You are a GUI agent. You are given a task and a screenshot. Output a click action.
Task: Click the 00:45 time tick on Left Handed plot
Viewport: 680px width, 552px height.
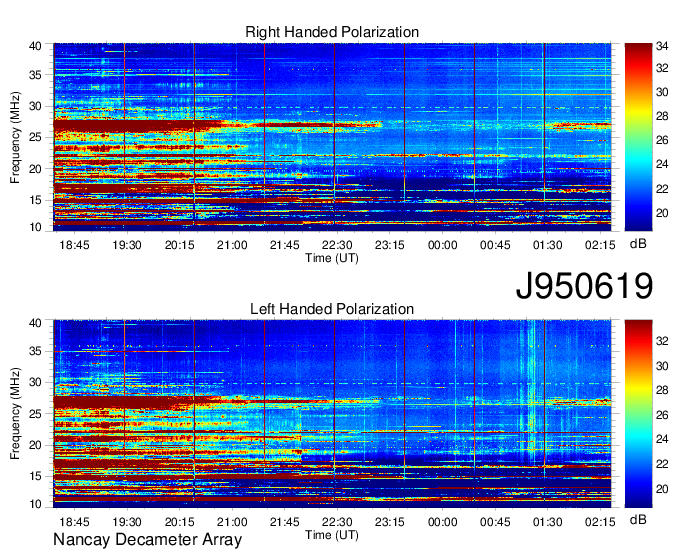pos(495,522)
